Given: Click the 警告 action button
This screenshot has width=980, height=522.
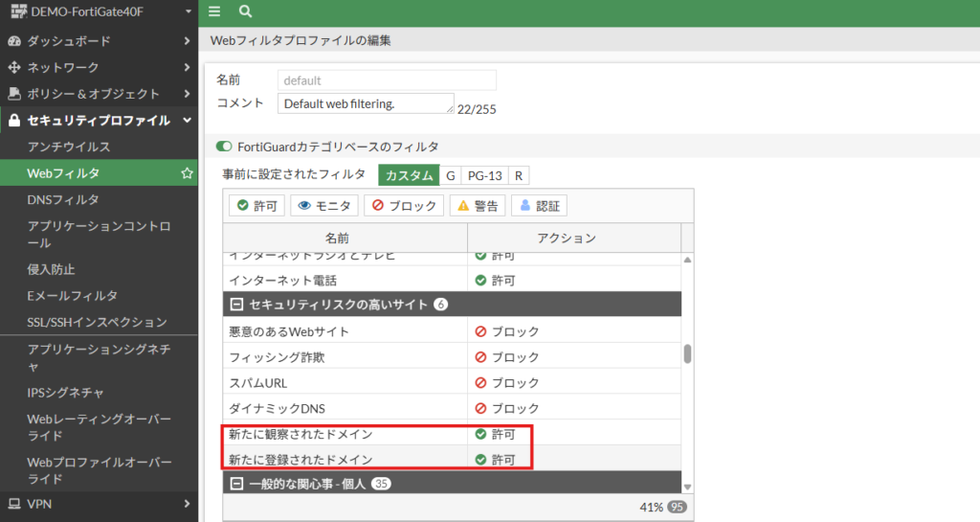Looking at the screenshot, I should pos(478,206).
